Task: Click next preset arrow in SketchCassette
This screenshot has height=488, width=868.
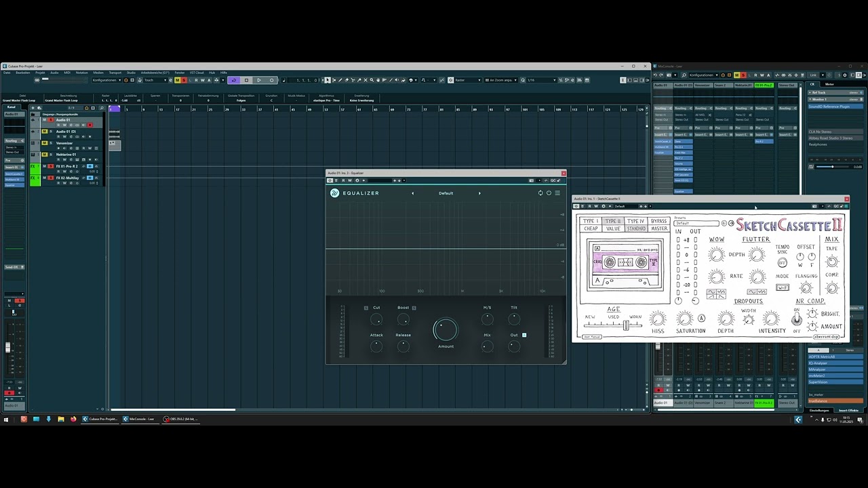Action: [x=731, y=223]
